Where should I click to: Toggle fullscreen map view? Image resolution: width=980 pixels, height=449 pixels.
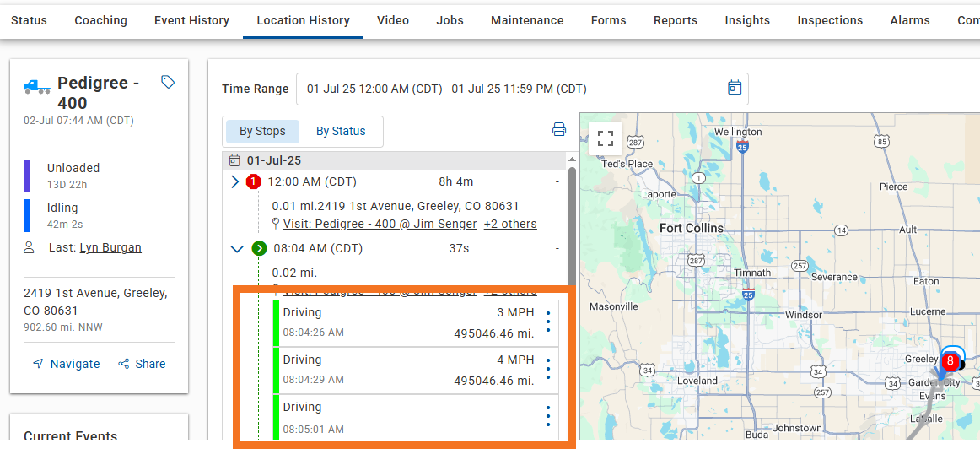pos(605,138)
